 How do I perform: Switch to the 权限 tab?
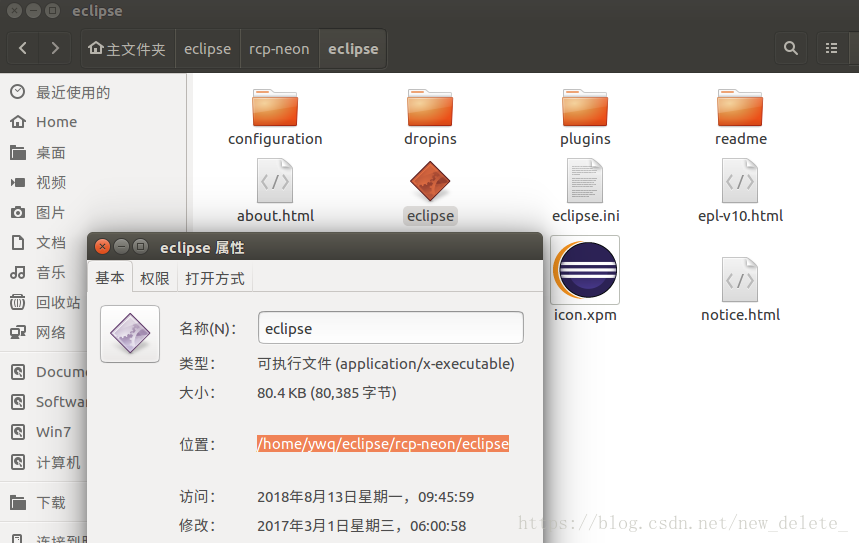[155, 278]
